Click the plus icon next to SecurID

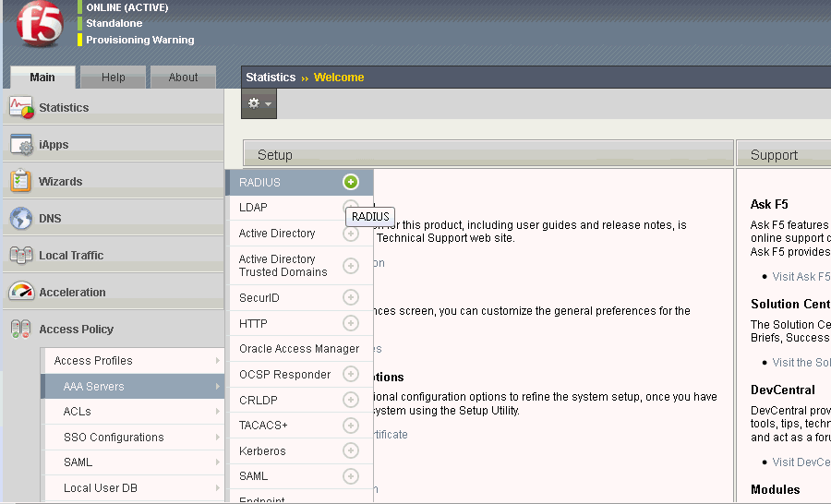[x=350, y=297]
